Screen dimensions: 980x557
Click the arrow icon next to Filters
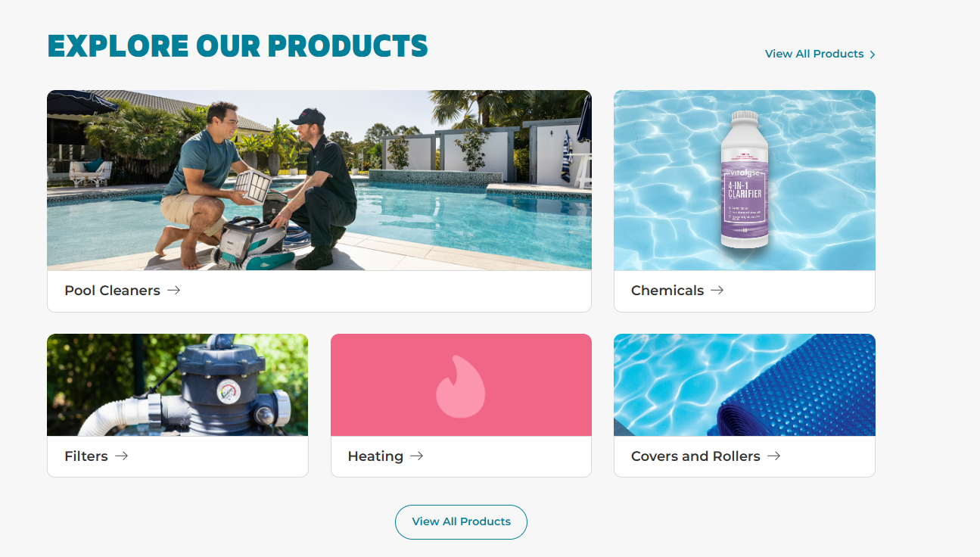point(122,456)
